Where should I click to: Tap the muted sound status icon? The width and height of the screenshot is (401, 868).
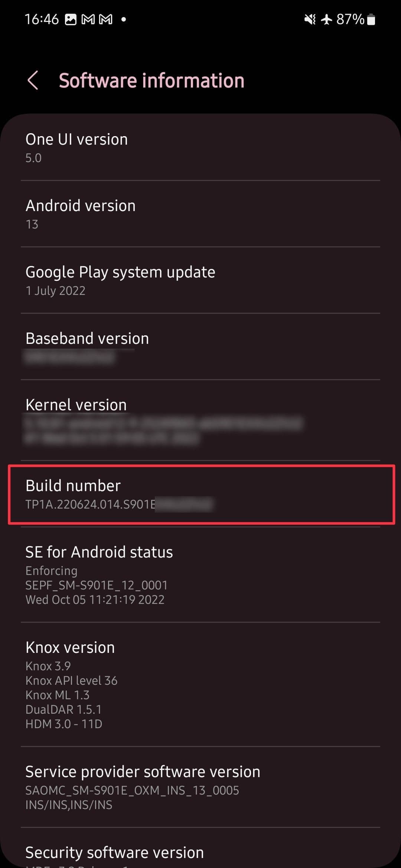(x=310, y=19)
